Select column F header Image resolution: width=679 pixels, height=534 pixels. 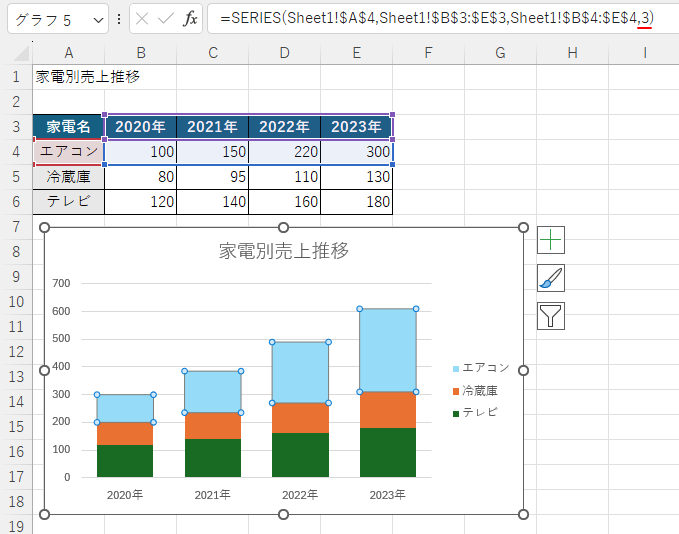[x=428, y=53]
